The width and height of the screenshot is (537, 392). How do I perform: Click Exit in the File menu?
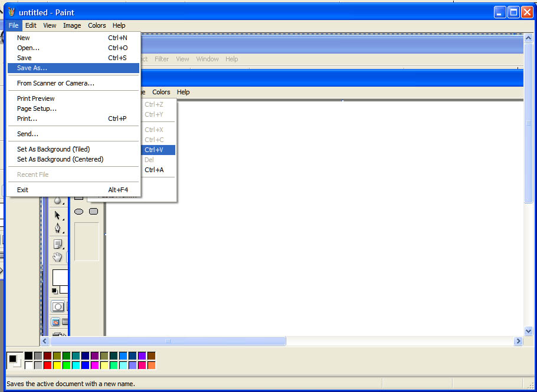(22, 190)
